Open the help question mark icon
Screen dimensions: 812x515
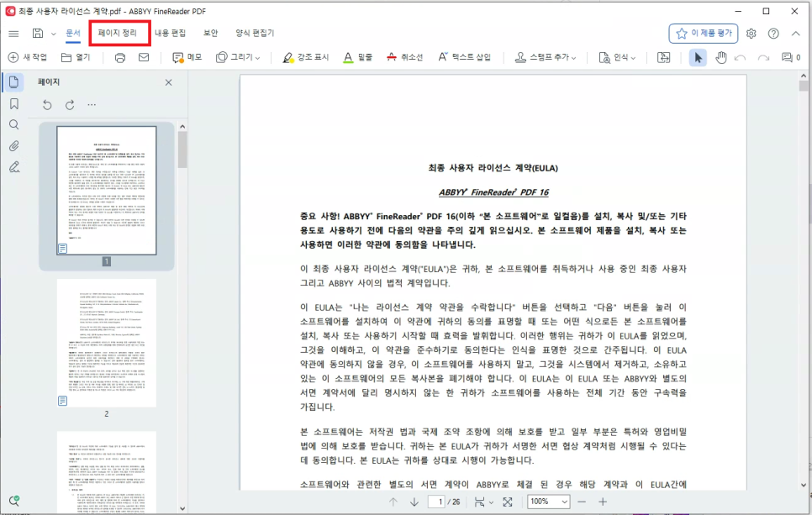(773, 34)
